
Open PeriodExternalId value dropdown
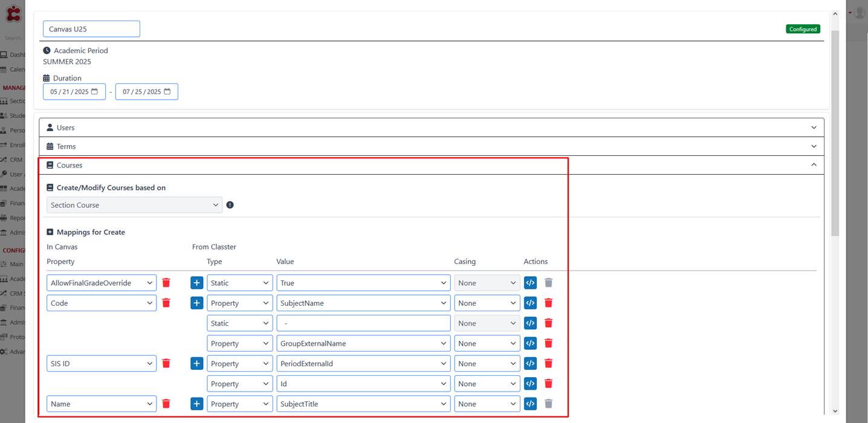point(363,363)
